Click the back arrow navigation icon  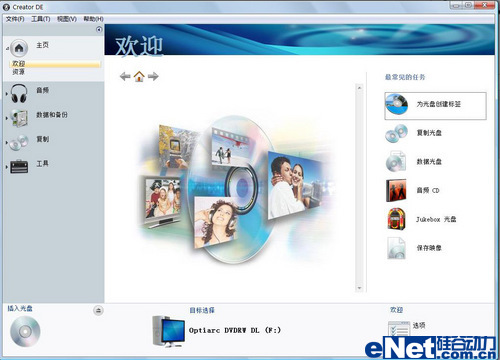(x=125, y=76)
